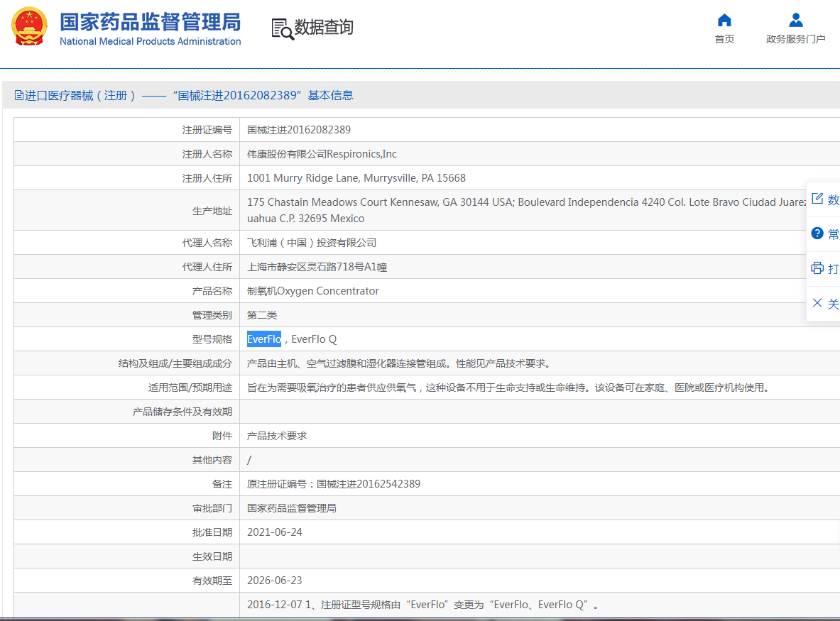Click the 适用范围/预期用途 label
This screenshot has height=621, width=840.
coord(190,388)
